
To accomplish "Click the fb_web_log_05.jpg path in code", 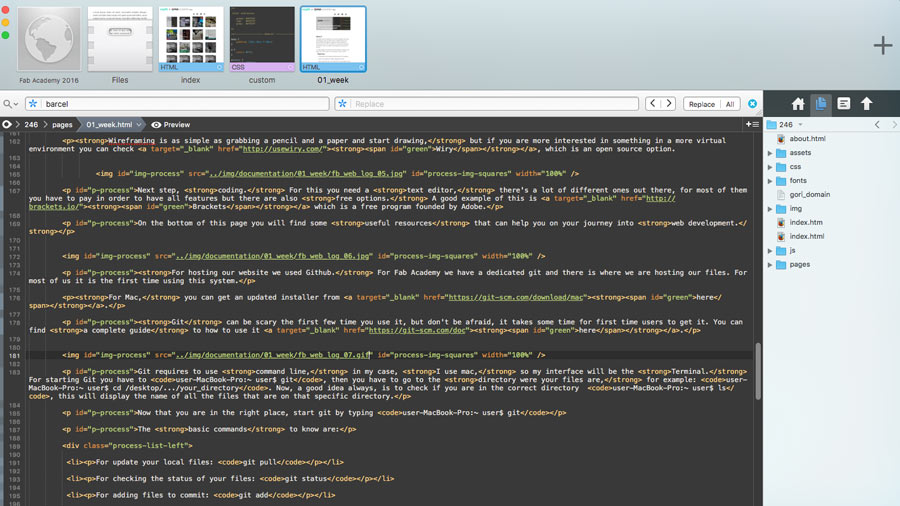I will pos(307,173).
